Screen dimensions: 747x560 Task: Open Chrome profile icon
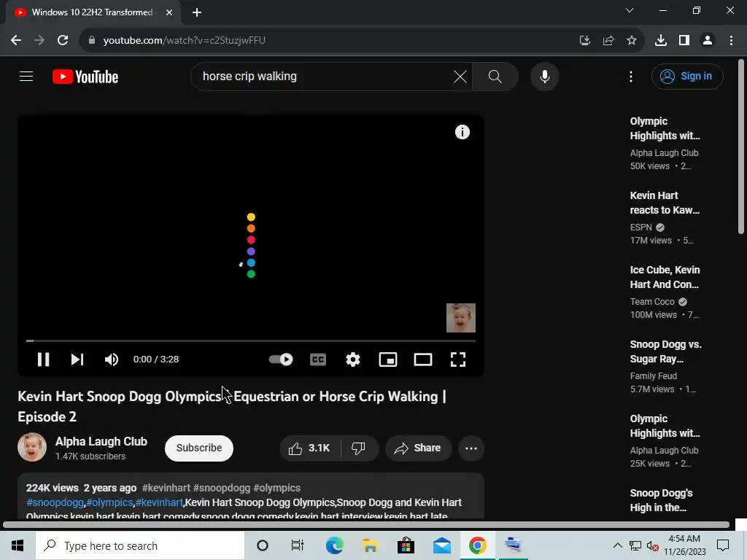point(708,41)
